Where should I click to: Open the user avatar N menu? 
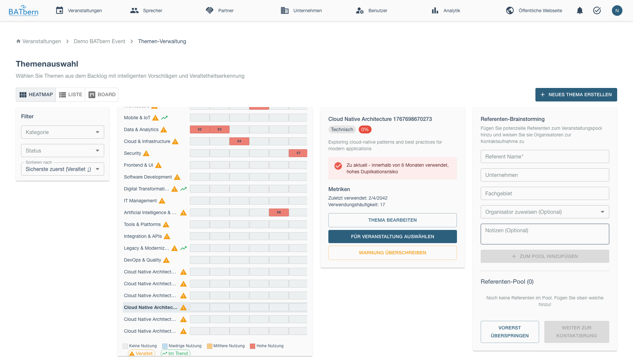point(617,11)
